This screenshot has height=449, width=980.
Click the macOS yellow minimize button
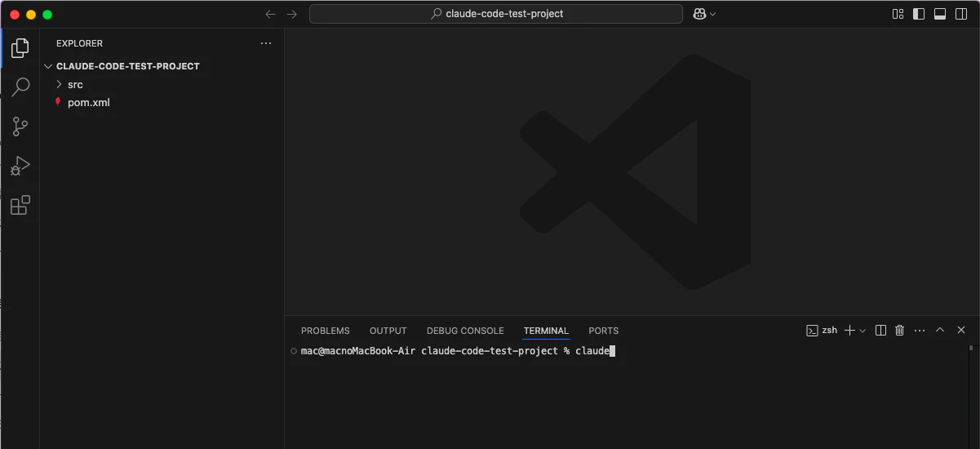[x=31, y=14]
